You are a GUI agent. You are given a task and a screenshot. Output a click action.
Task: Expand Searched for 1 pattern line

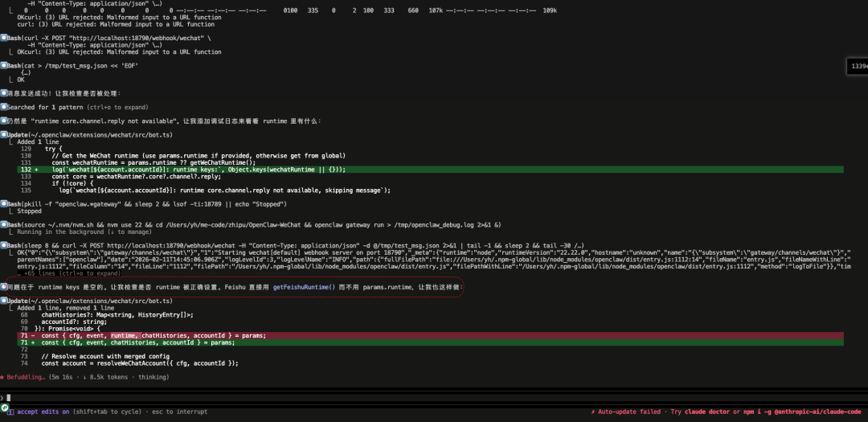[77, 107]
